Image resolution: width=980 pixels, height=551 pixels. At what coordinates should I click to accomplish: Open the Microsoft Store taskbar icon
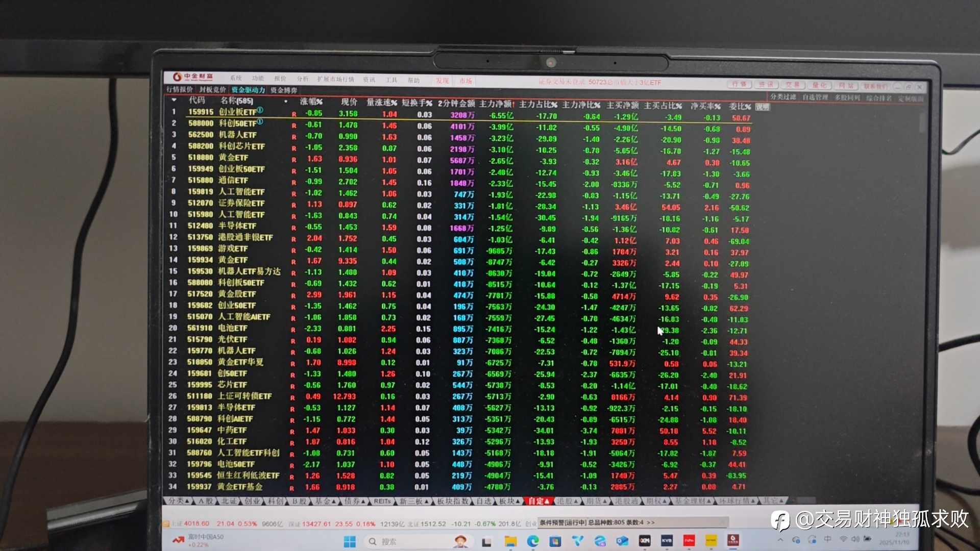(555, 541)
